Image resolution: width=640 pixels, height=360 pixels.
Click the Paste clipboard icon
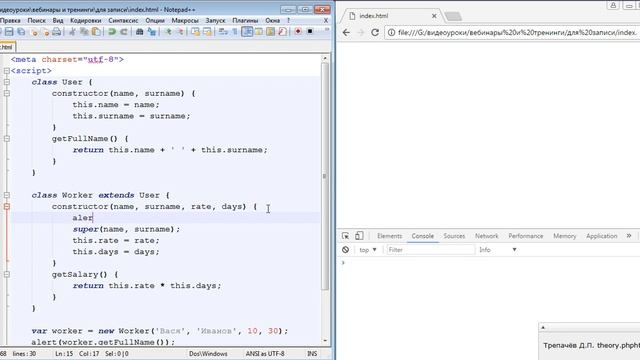[x=96, y=31]
